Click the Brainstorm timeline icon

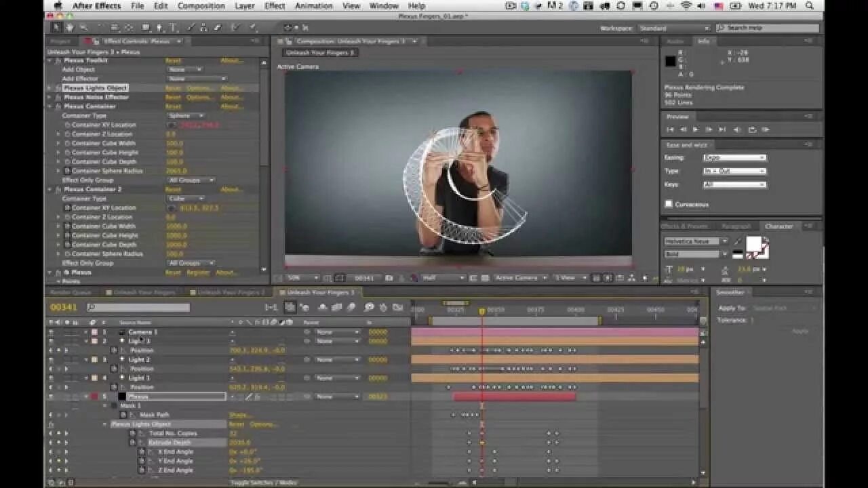369,308
